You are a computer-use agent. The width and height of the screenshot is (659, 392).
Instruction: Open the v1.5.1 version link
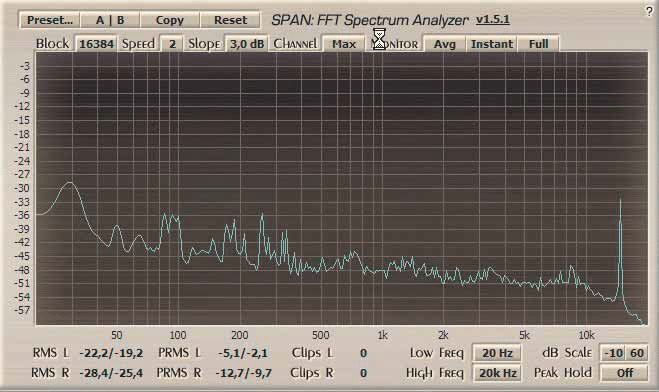click(493, 19)
